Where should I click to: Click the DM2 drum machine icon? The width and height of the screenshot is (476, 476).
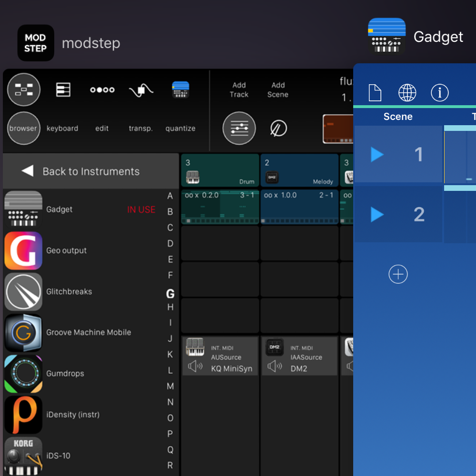[x=275, y=347]
